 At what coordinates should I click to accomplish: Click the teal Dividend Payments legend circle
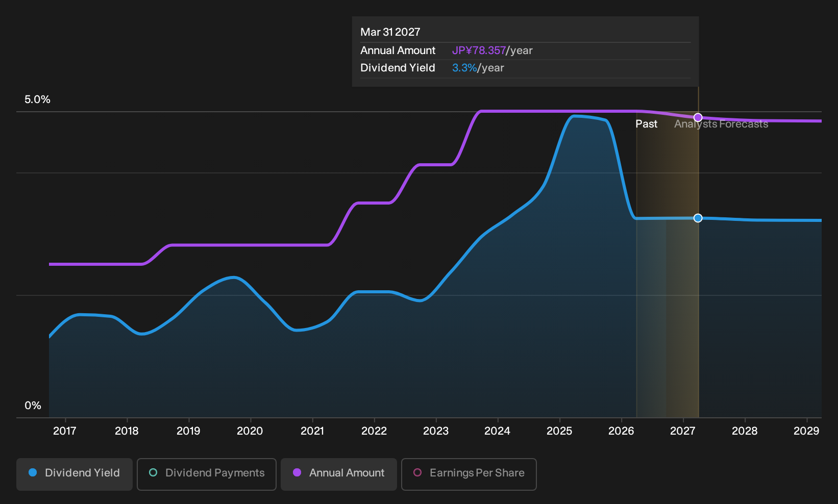coord(153,472)
